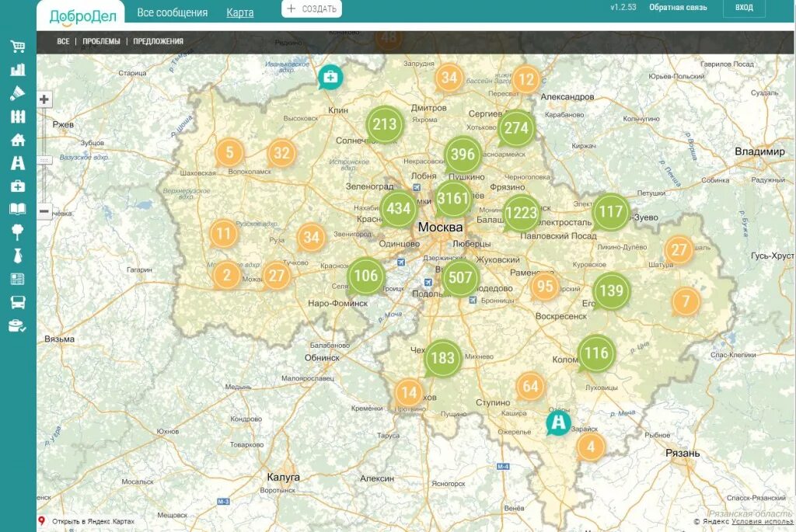The width and height of the screenshot is (796, 532).
Task: Open the orange 11 cluster west of Руза
Action: 224,234
